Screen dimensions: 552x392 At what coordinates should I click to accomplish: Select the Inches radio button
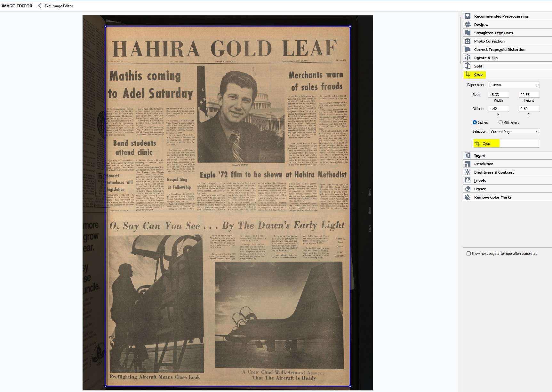coord(475,122)
